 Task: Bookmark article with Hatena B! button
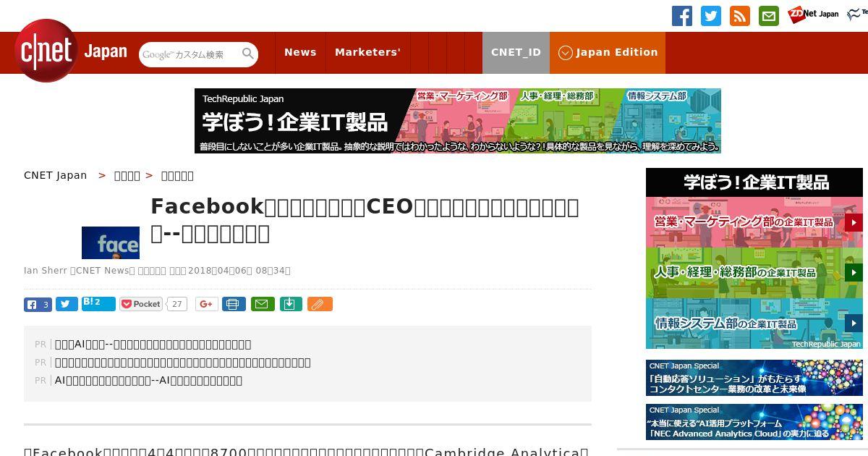point(98,304)
